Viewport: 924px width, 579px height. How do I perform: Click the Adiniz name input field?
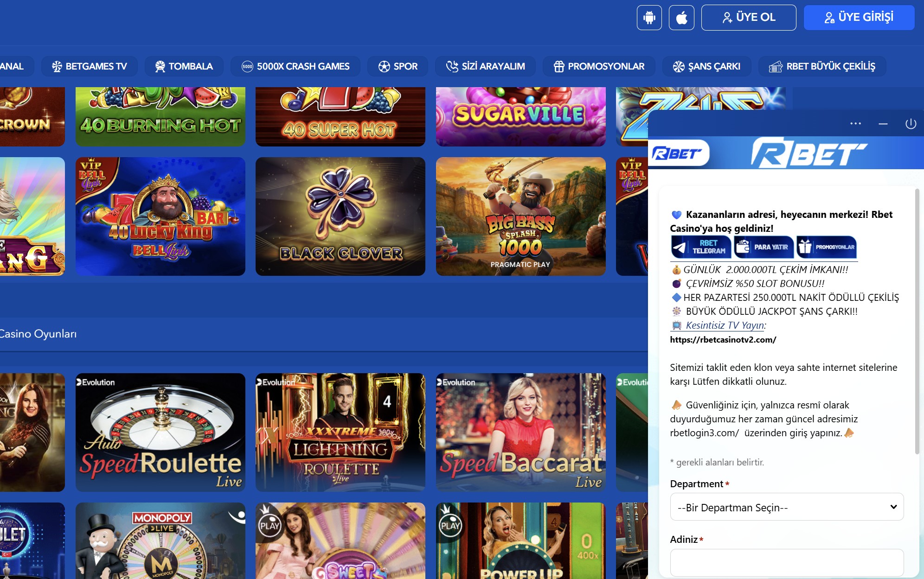pyautogui.click(x=787, y=562)
